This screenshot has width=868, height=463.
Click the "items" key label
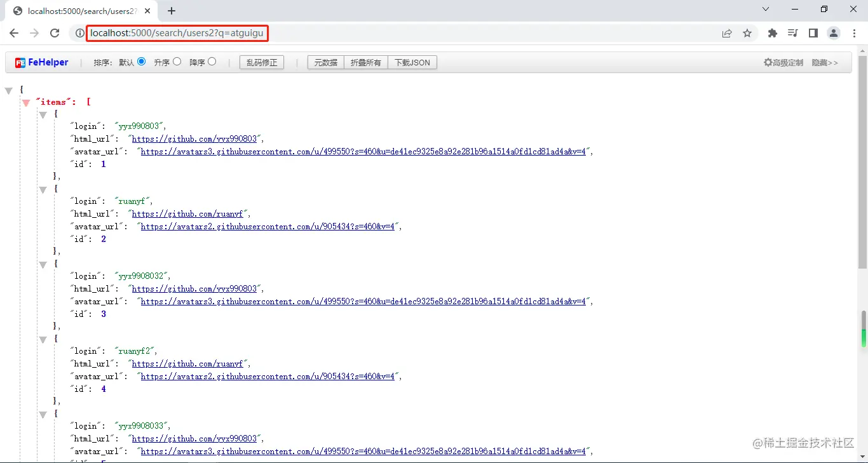click(x=53, y=102)
